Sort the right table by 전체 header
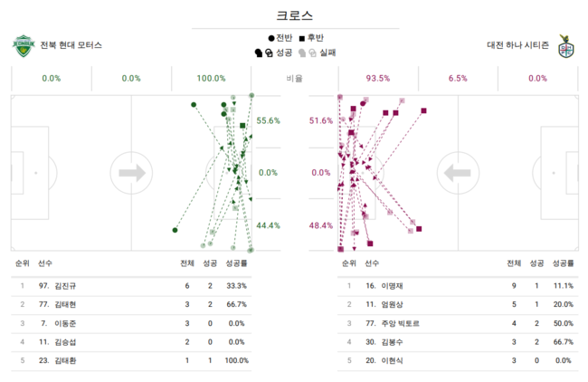 (x=514, y=263)
